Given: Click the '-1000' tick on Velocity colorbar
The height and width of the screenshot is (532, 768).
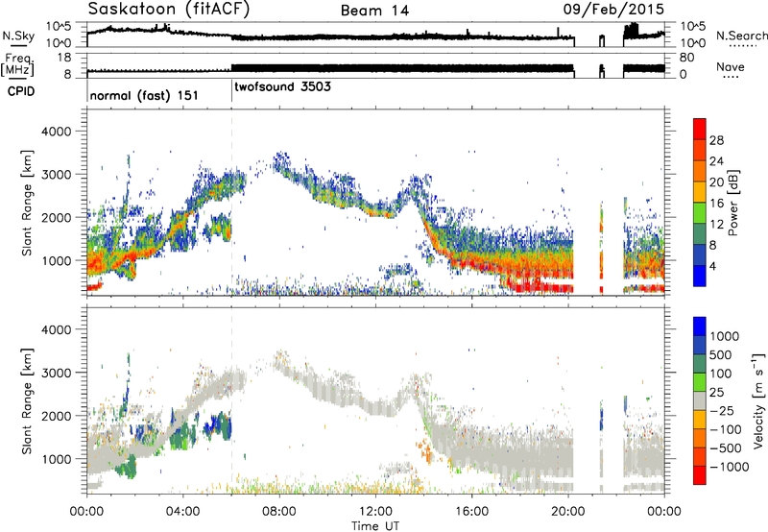Looking at the screenshot, I should [730, 467].
